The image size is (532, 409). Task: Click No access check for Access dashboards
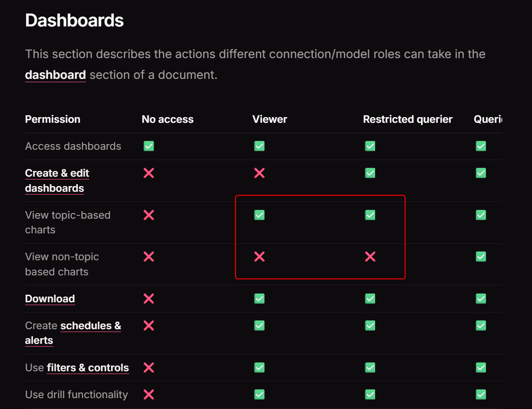click(149, 146)
